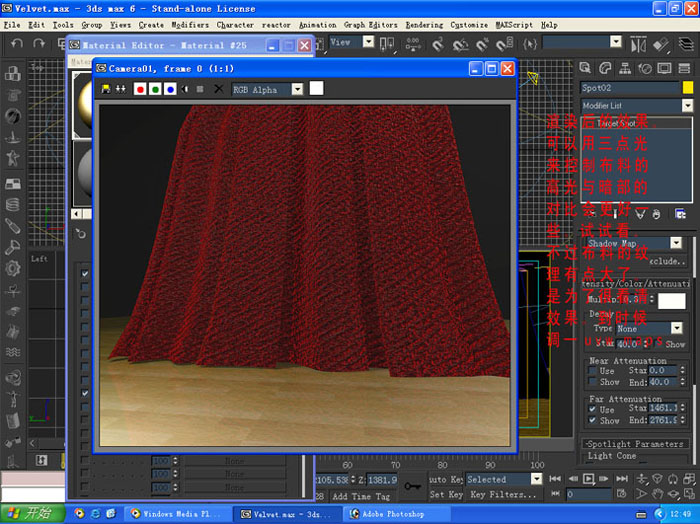700x524 pixels.
Task: Collapse the Spotlight Parameters rollout
Action: pyautogui.click(x=636, y=444)
